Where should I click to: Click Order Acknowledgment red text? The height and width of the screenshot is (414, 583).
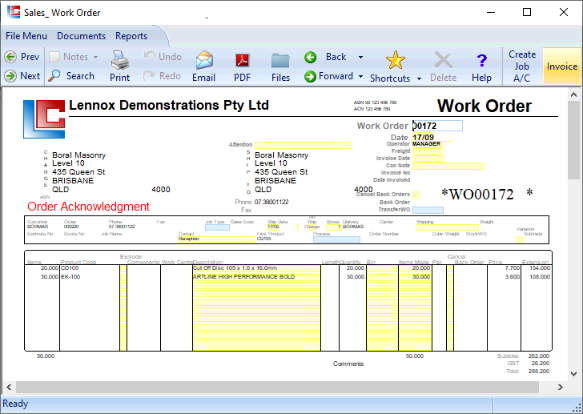[x=88, y=206]
